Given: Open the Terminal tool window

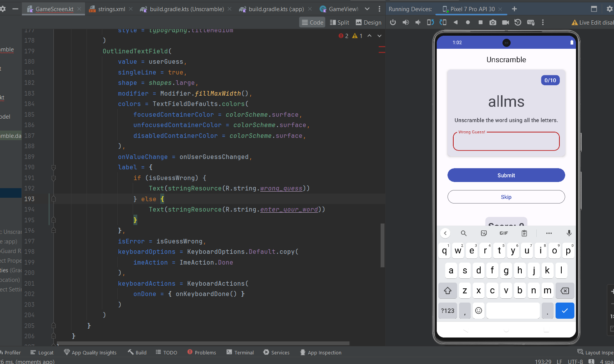Looking at the screenshot, I should [240, 352].
